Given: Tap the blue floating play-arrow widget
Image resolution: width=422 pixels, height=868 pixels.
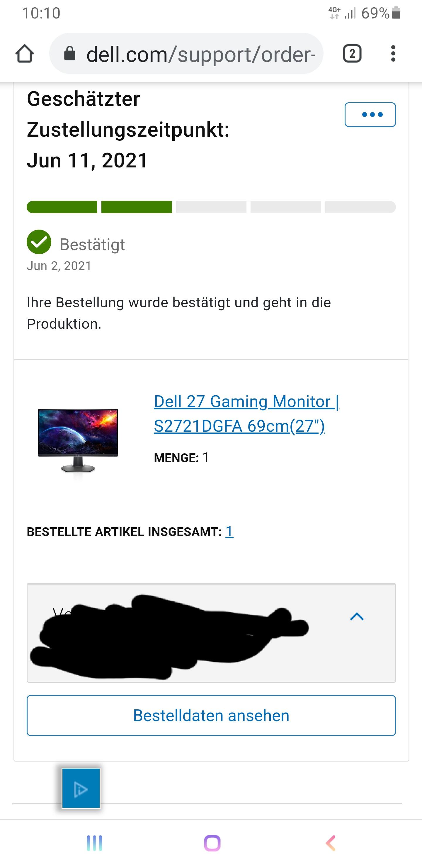Looking at the screenshot, I should (81, 788).
